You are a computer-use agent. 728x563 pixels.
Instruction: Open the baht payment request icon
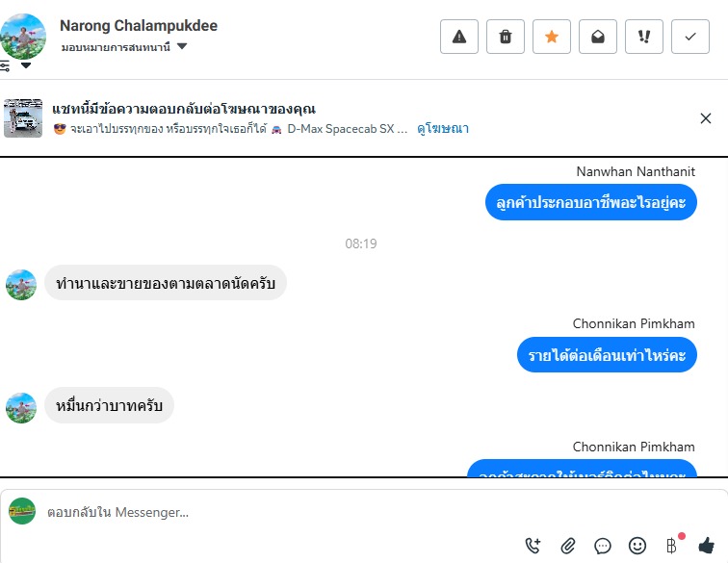coord(672,546)
